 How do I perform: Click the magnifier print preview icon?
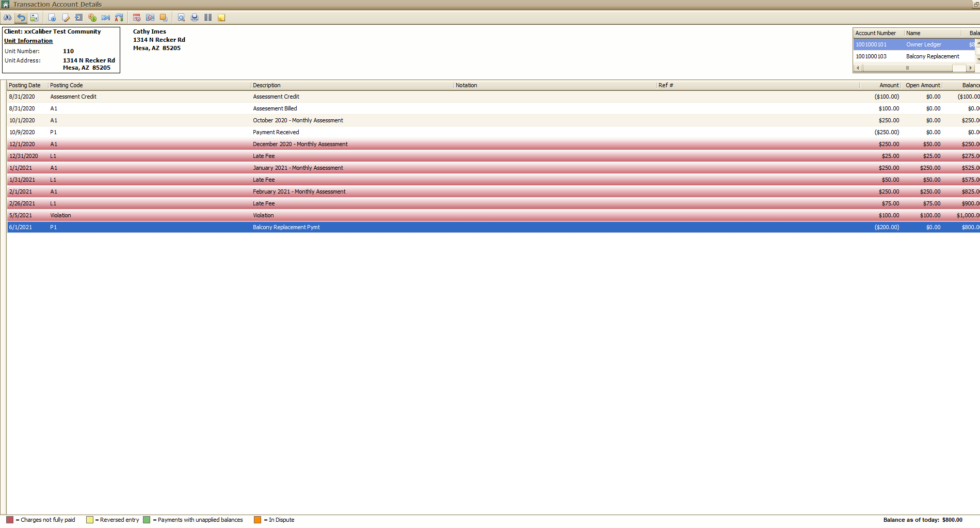pos(181,17)
